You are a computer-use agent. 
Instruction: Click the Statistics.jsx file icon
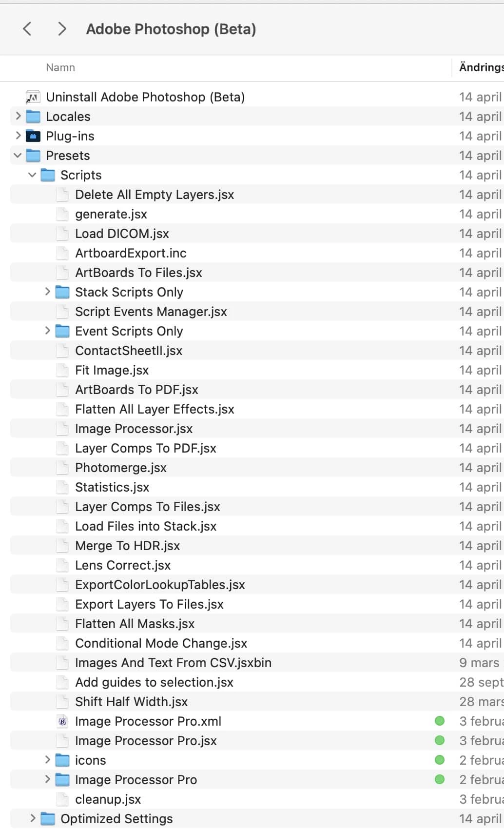[62, 487]
